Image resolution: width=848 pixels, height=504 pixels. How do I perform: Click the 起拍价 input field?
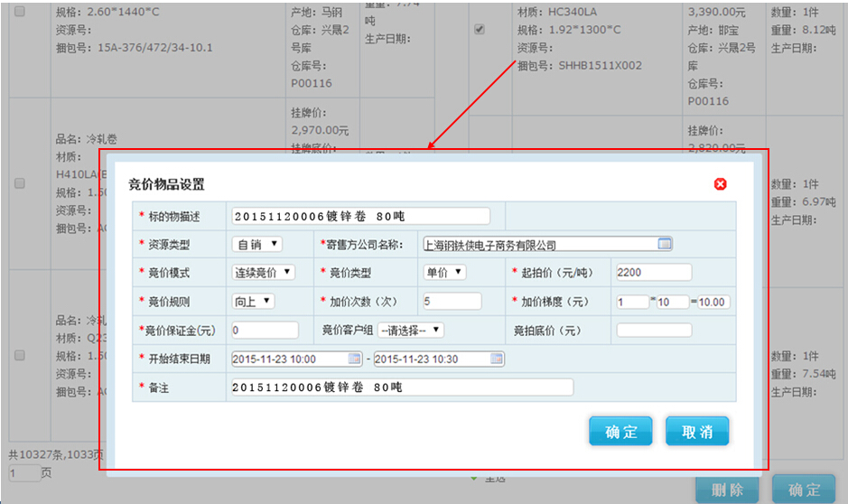pyautogui.click(x=653, y=273)
